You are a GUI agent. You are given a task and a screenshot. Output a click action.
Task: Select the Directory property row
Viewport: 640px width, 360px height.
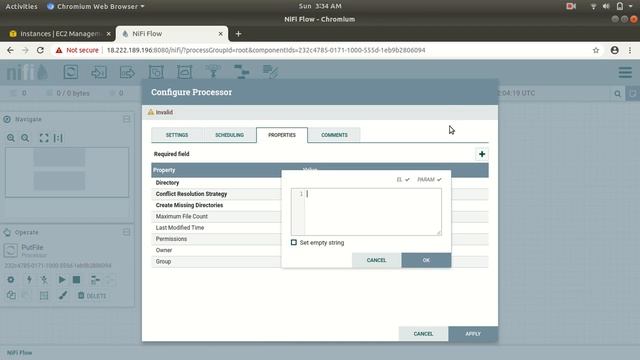click(216, 182)
